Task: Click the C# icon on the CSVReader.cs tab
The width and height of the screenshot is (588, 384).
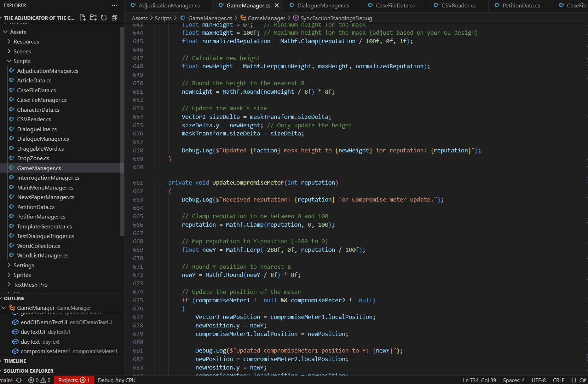Action: 436,5
